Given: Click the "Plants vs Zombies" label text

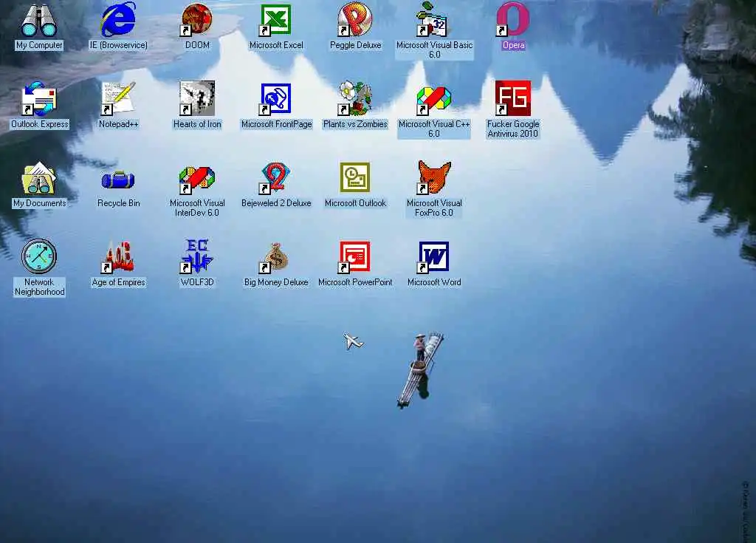Looking at the screenshot, I should (x=355, y=124).
